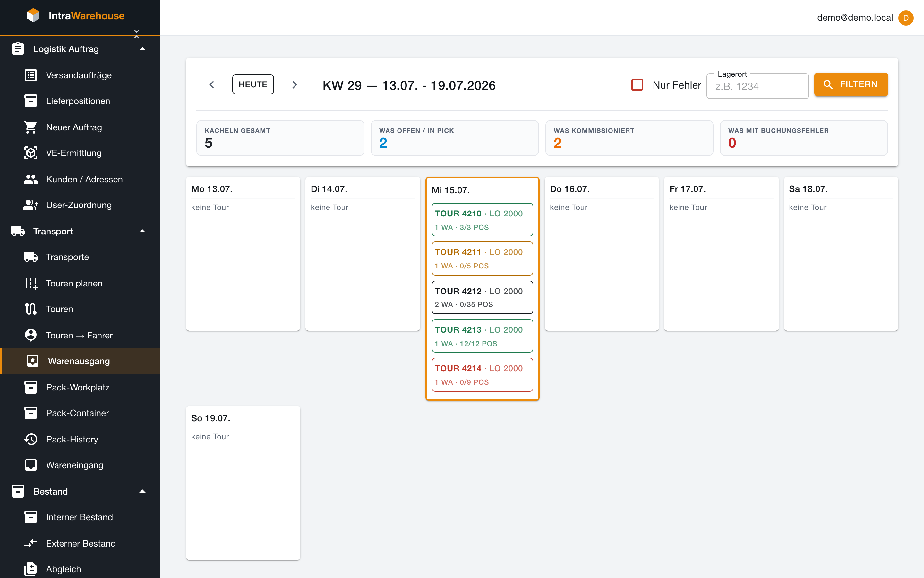Select the Warenausgang menu item

coord(80,361)
